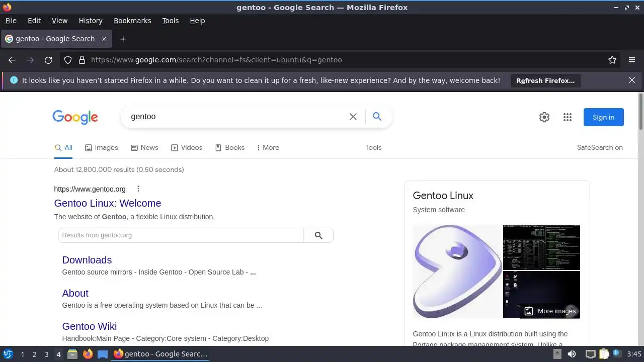Open SafeSearch on settings

[x=600, y=147]
